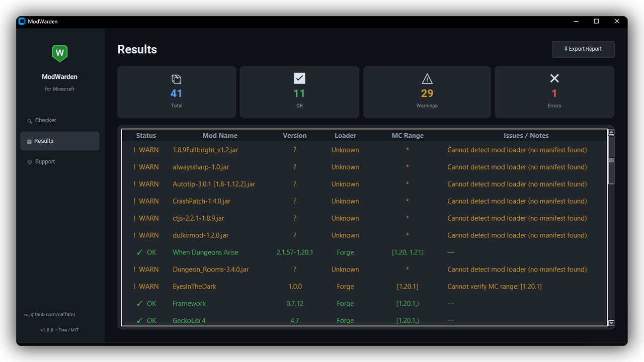Click the [1.20.1] range in the EyesInTheDark row

pyautogui.click(x=408, y=287)
